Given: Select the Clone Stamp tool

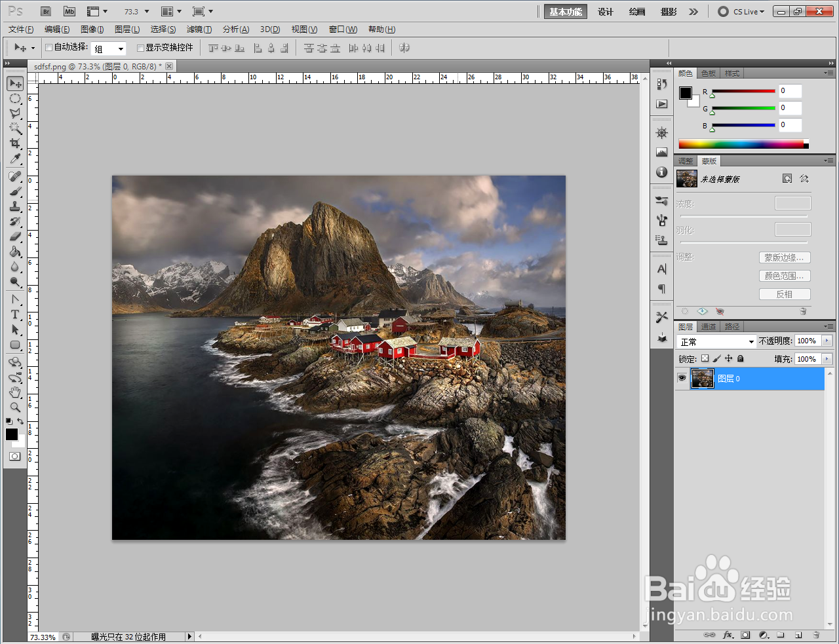Looking at the screenshot, I should (15, 206).
